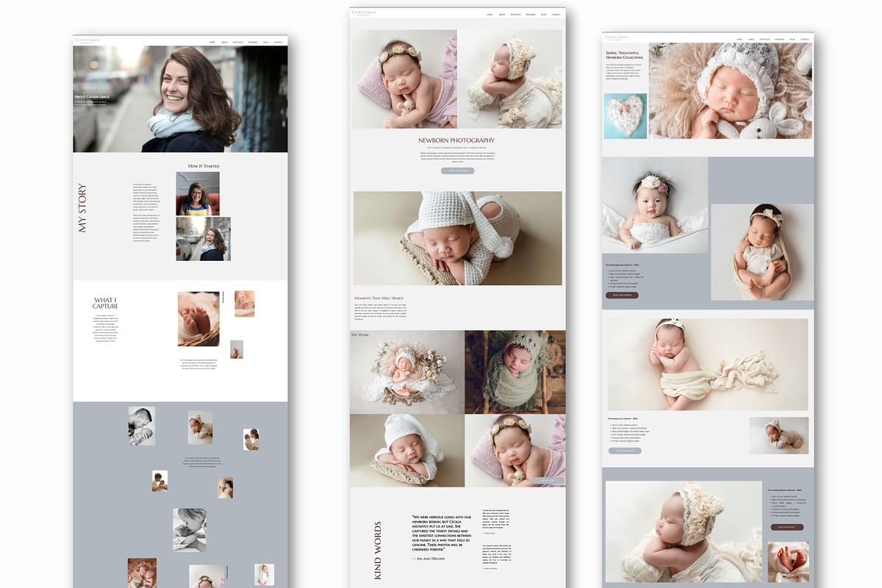Image resolution: width=882 pixels, height=588 pixels.
Task: Open the baby with pink flower headband photo
Action: [x=655, y=205]
